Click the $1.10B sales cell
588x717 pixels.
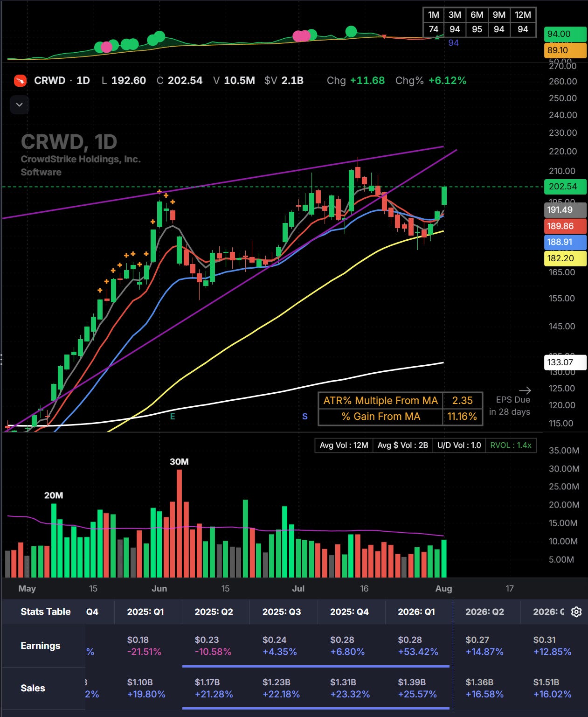coord(140,682)
